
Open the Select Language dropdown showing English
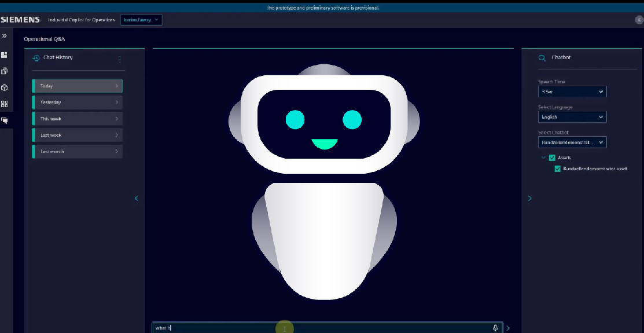572,117
